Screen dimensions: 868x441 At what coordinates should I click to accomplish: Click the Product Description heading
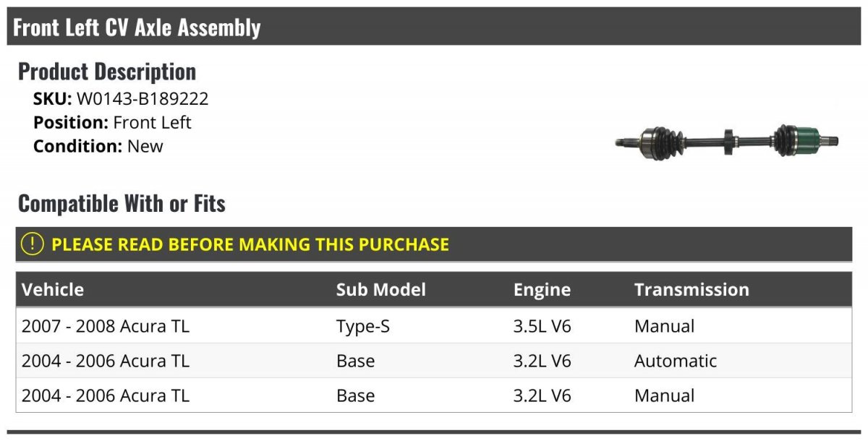pyautogui.click(x=107, y=71)
